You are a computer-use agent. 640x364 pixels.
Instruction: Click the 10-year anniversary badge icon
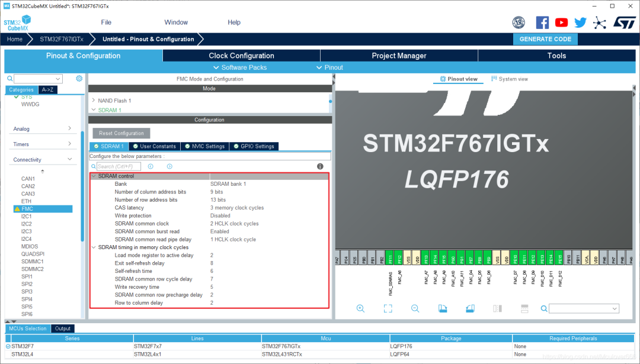coord(519,22)
